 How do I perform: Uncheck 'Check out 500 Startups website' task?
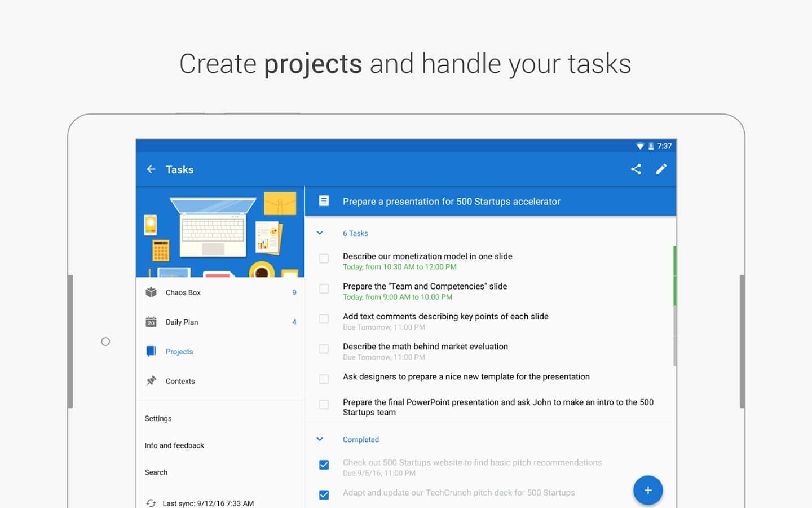(x=324, y=465)
